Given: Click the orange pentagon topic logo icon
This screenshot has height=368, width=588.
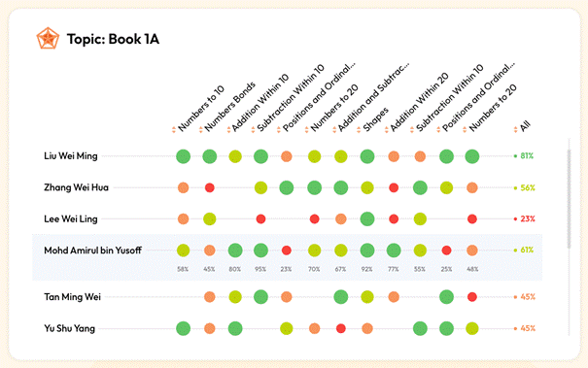Looking at the screenshot, I should [48, 38].
